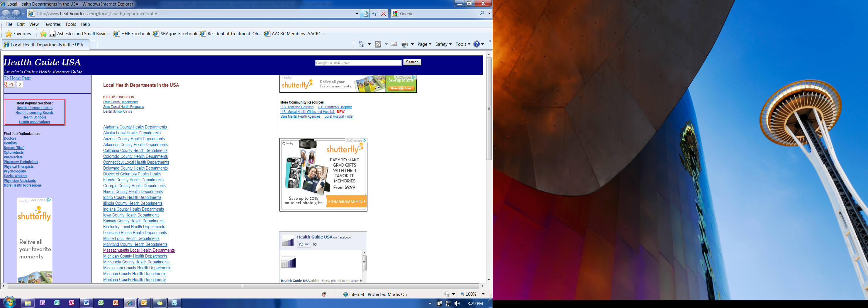Open the zoom level dropdown in status bar

(483, 294)
